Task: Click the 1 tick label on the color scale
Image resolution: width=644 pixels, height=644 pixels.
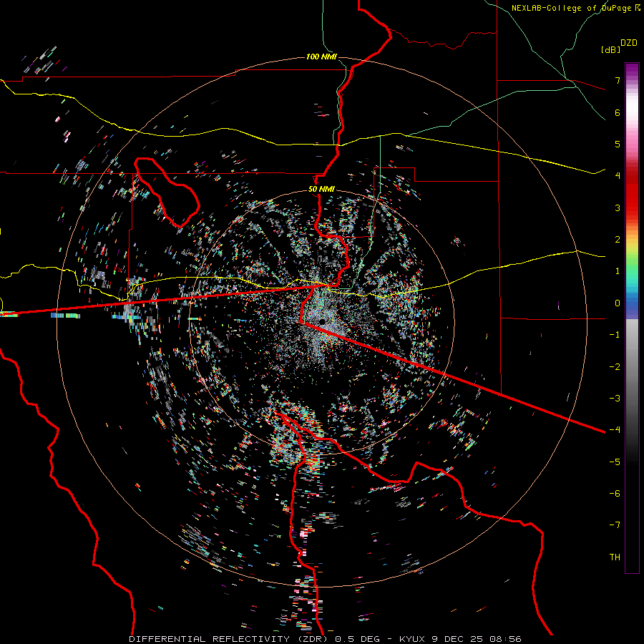Action: pyautogui.click(x=618, y=271)
